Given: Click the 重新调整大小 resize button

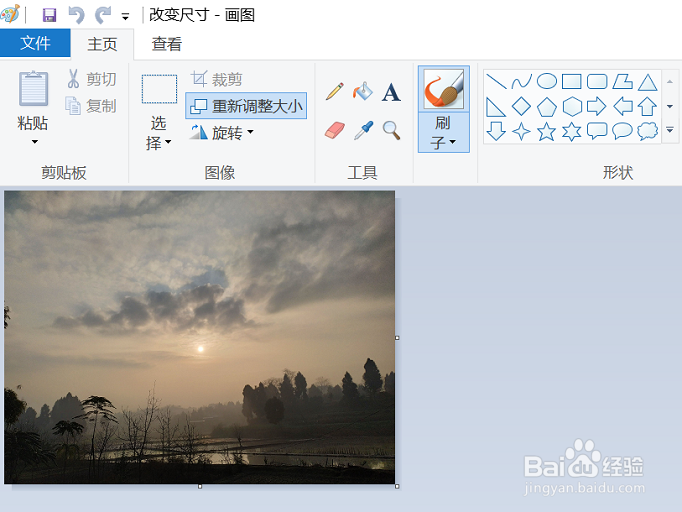Looking at the screenshot, I should coord(246,106).
